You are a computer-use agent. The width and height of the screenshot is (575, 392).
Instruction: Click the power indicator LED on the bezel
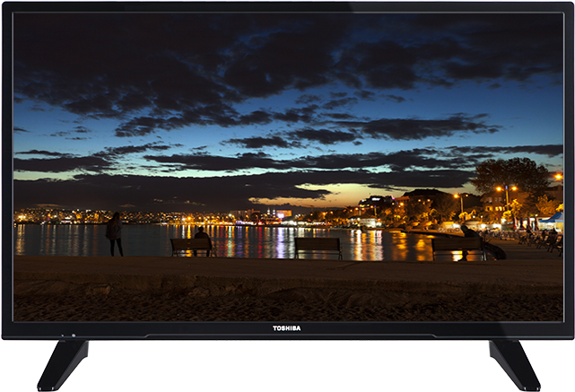click(74, 335)
